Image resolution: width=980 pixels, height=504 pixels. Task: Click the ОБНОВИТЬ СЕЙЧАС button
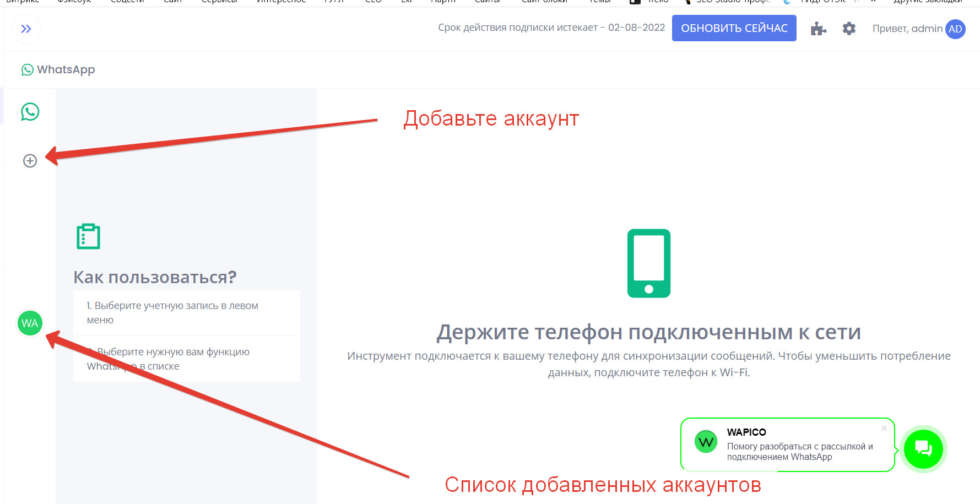[x=734, y=28]
